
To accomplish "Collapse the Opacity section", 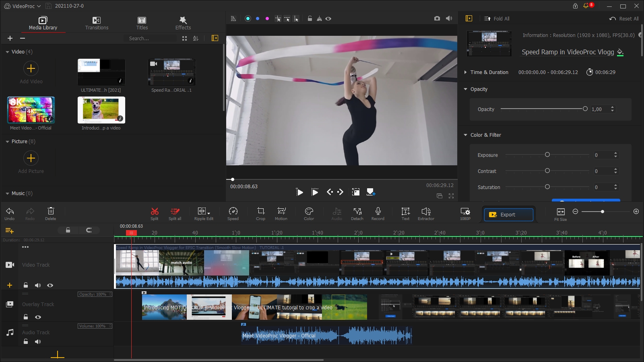I will pyautogui.click(x=465, y=89).
